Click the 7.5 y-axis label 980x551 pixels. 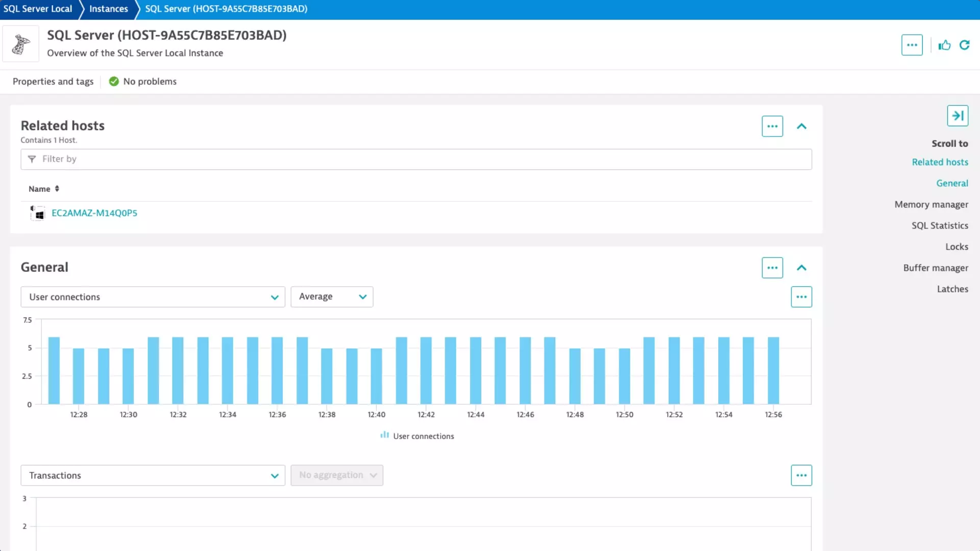click(x=28, y=320)
